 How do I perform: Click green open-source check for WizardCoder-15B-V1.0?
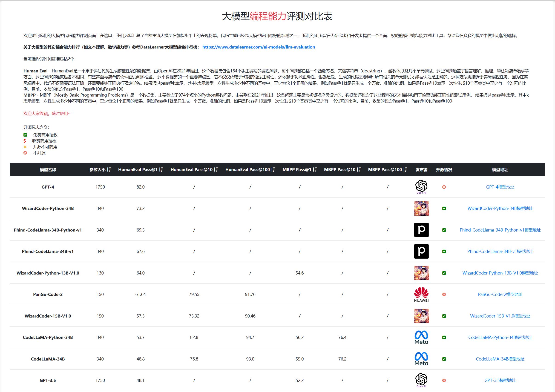click(444, 316)
